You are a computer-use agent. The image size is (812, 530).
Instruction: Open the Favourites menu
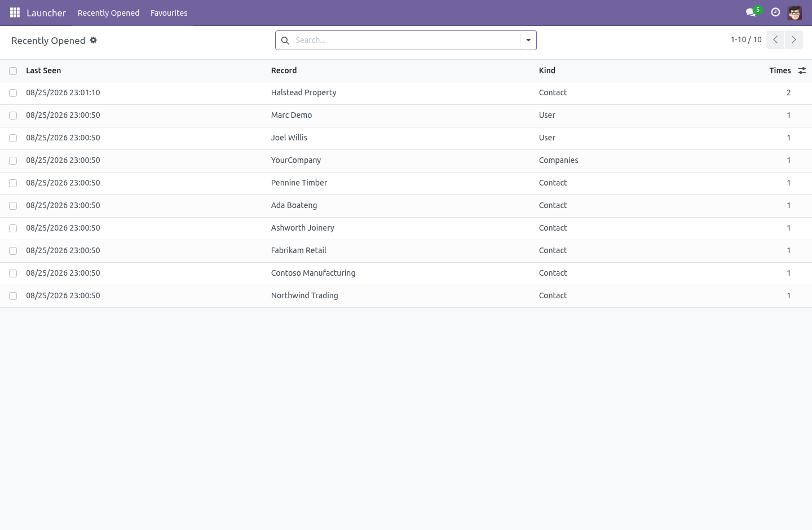169,13
